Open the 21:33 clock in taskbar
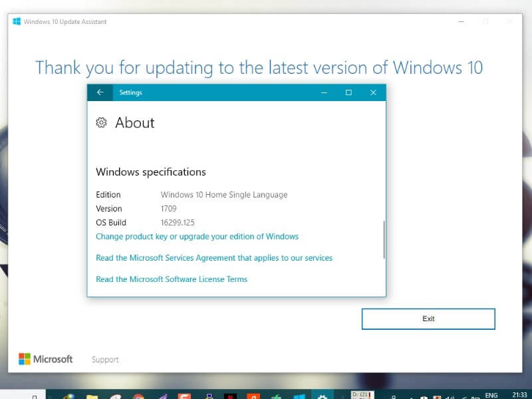Screen dimensions: 532x399 click(x=519, y=395)
